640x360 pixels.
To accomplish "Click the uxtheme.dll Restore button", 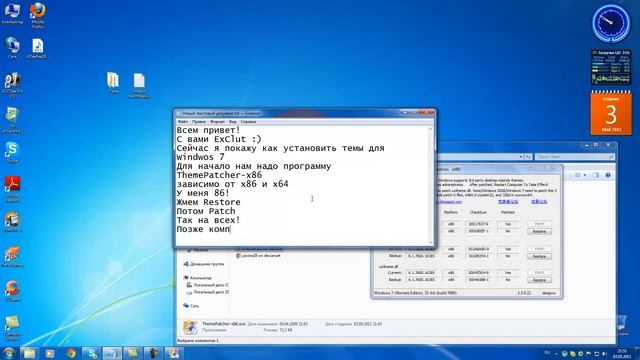I will tap(539, 280).
